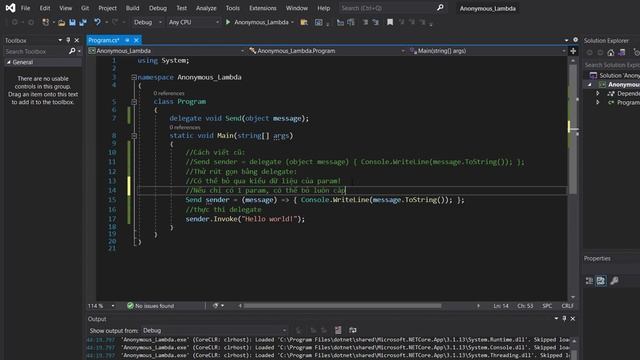Click the Categorized icon in the Properties panel
The height and width of the screenshot is (360, 640).
pos(589,281)
